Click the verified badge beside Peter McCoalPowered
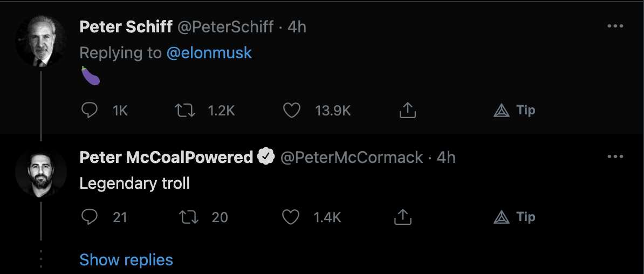Image resolution: width=644 pixels, height=274 pixels. [265, 157]
